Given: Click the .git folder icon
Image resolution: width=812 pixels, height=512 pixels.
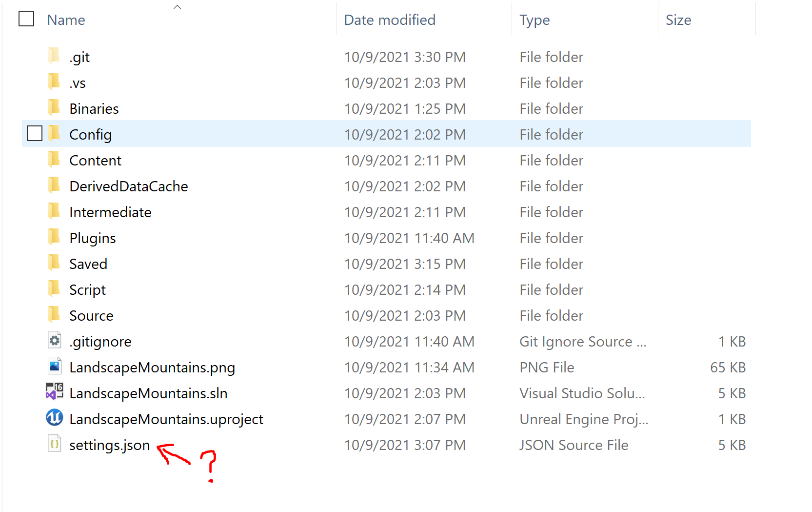Looking at the screenshot, I should pos(54,56).
